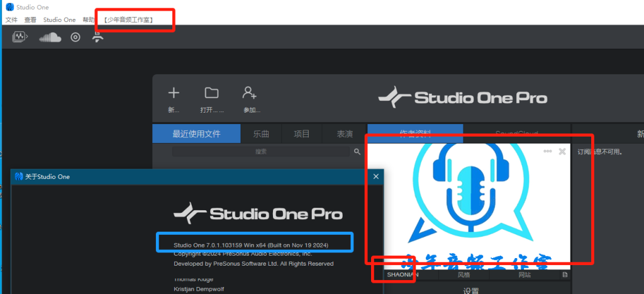Click the 风格 field
This screenshot has width=644, height=294.
point(464,274)
